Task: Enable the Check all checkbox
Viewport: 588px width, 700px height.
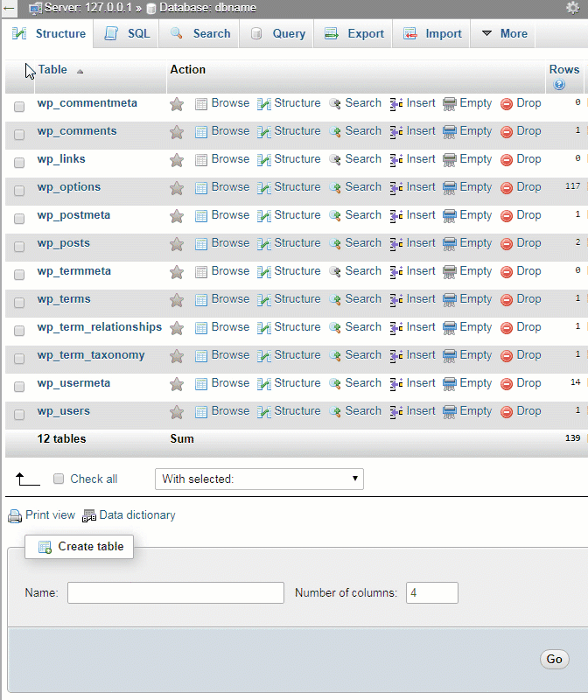Action: (59, 479)
